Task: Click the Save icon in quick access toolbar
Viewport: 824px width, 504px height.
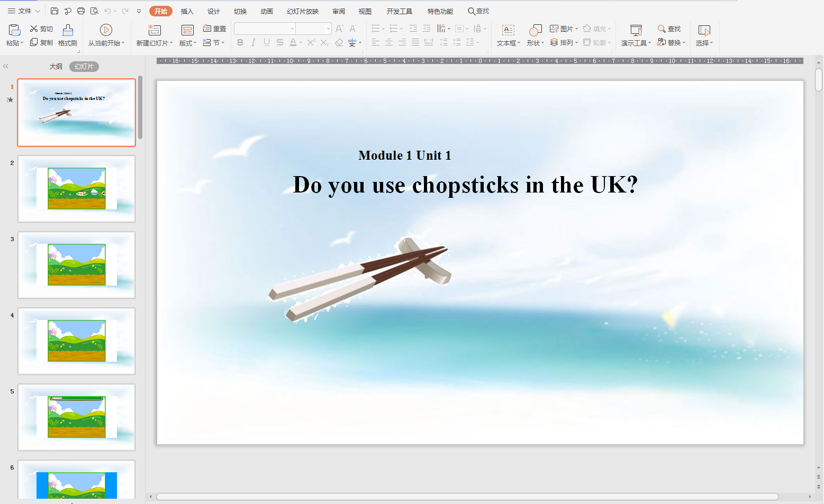Action: [x=55, y=11]
